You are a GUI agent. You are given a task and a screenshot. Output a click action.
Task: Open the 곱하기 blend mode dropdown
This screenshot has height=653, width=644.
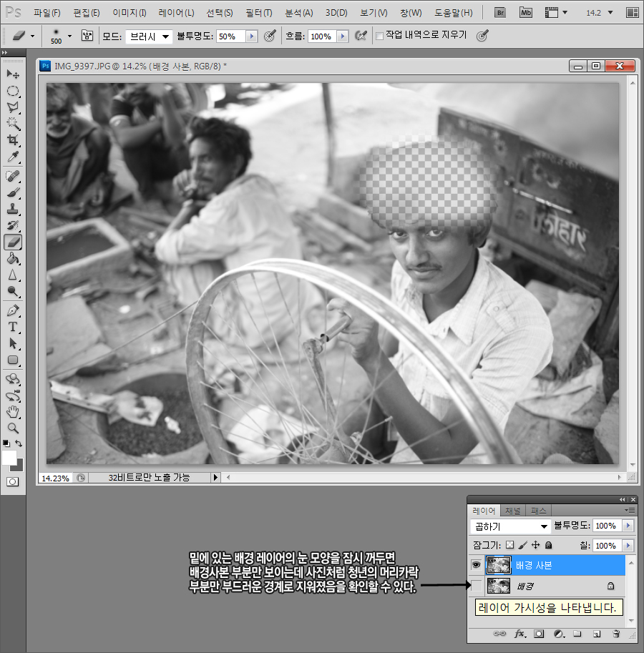(x=510, y=526)
